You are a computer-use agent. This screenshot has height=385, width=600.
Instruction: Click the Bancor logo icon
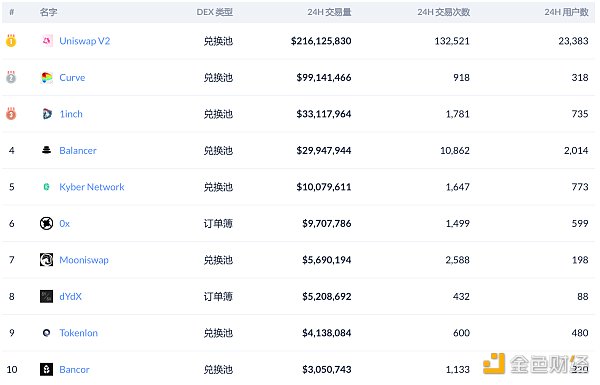47,369
